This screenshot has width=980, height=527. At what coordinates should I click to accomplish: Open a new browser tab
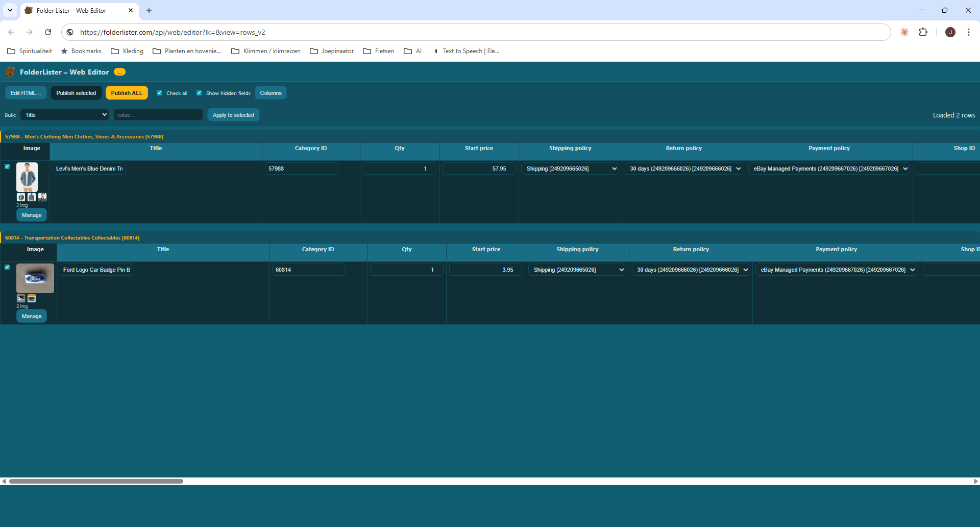(149, 10)
